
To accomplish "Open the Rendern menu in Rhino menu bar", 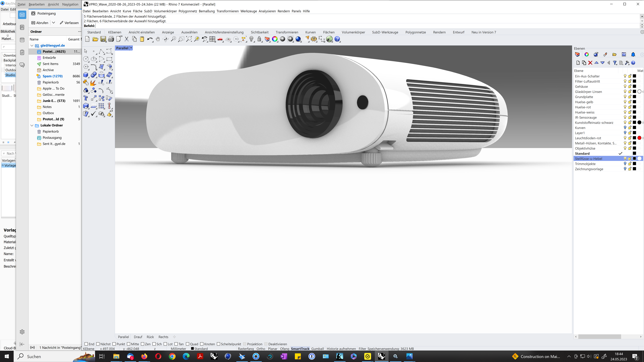I will tap(284, 11).
